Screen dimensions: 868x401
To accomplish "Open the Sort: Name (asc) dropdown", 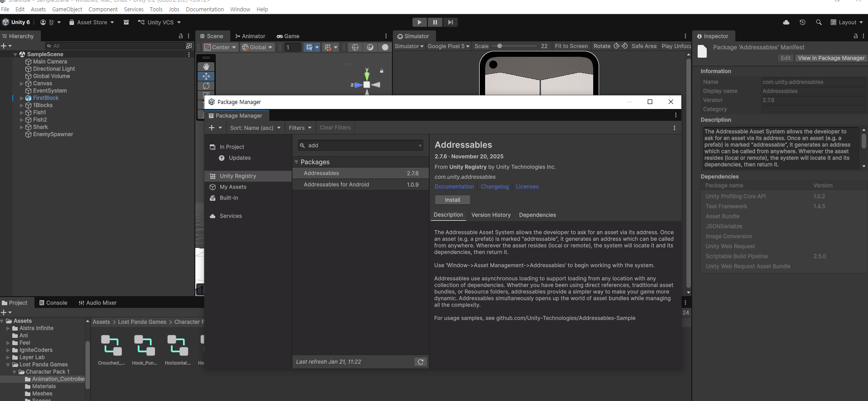I will coord(255,128).
